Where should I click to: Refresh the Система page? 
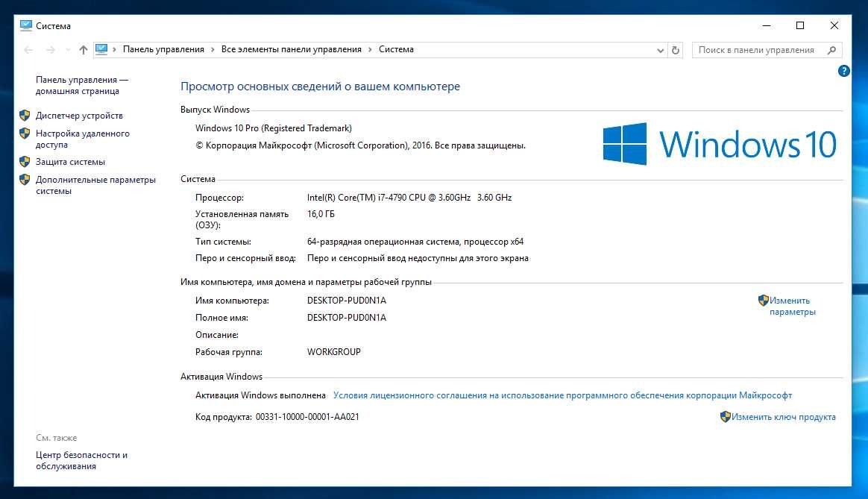[676, 50]
